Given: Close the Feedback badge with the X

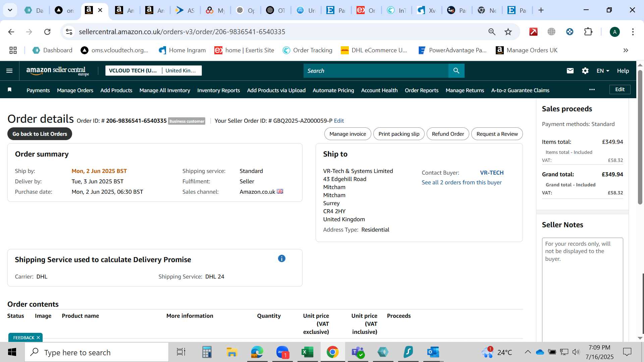Looking at the screenshot, I should click(38, 338).
